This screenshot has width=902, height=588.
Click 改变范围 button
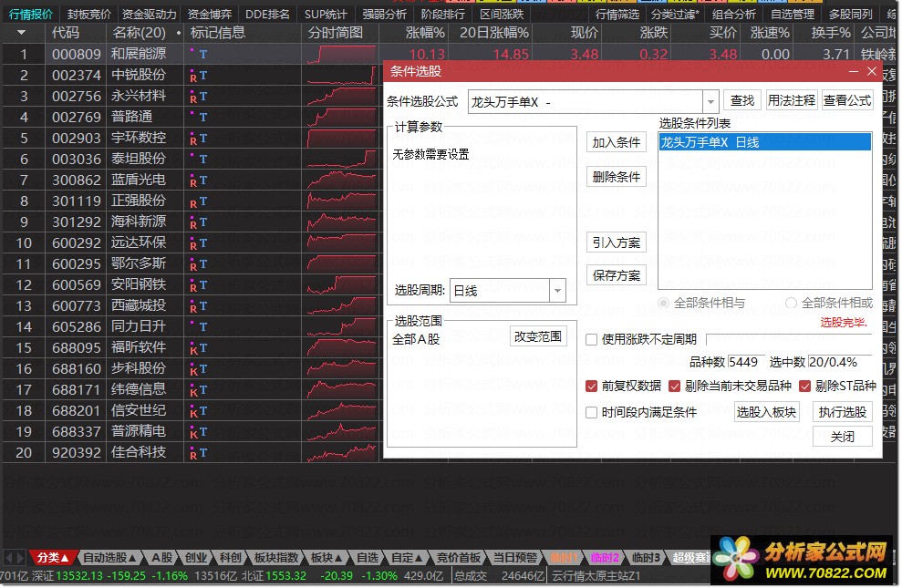pyautogui.click(x=538, y=336)
